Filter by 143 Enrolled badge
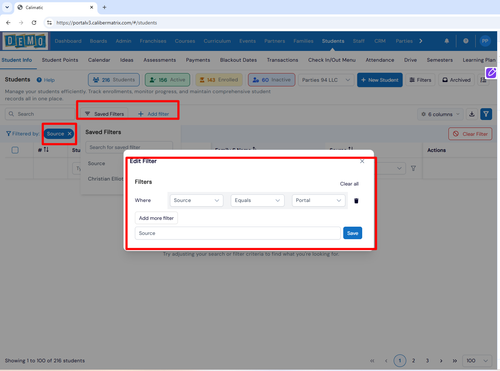 [219, 80]
